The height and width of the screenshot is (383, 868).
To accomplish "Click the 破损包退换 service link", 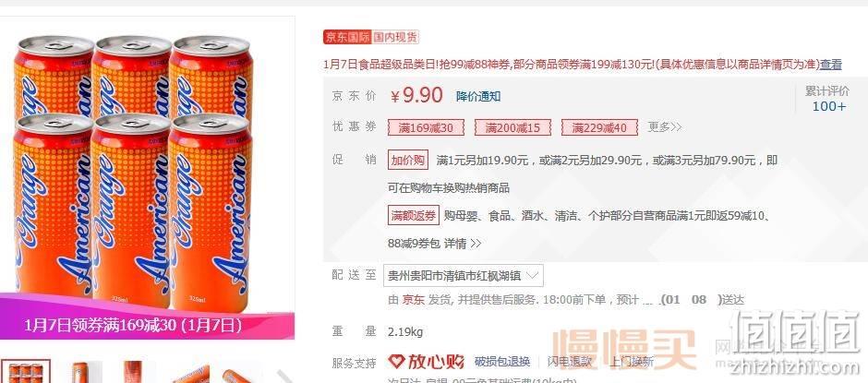I will [502, 362].
